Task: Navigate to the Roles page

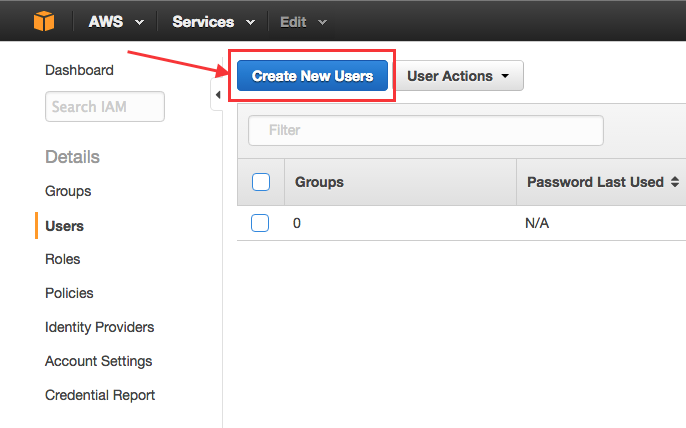Action: [62, 259]
